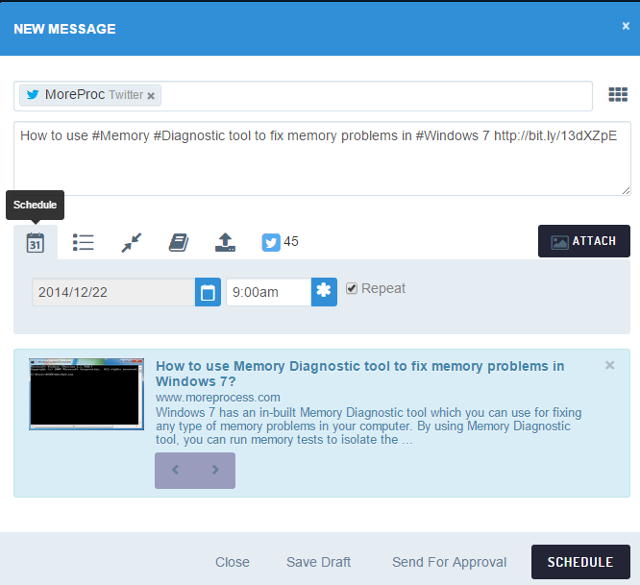The height and width of the screenshot is (585, 640).
Task: Open the Memory Diagnostic article title link
Action: tap(360, 374)
